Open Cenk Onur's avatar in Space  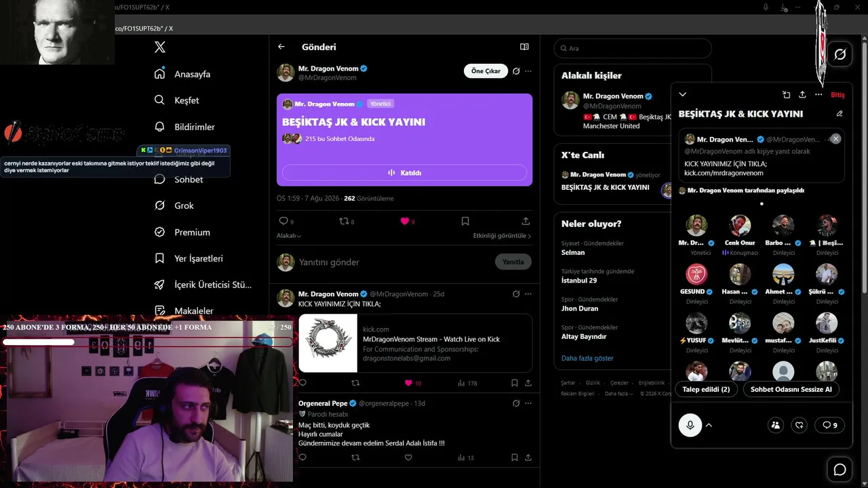(x=740, y=225)
